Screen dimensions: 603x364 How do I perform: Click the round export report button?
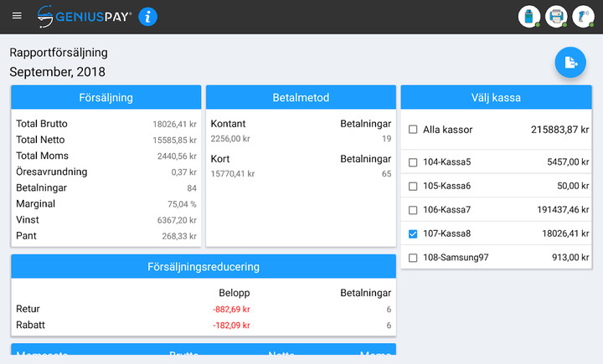pos(570,62)
